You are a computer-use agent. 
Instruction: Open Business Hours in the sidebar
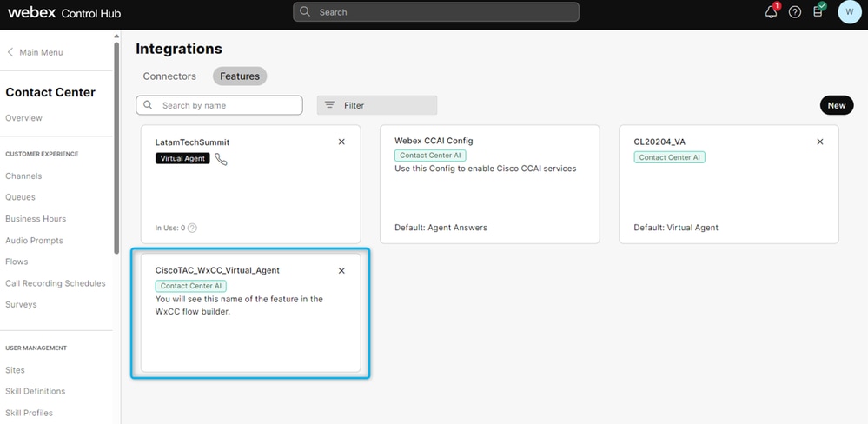(x=36, y=219)
